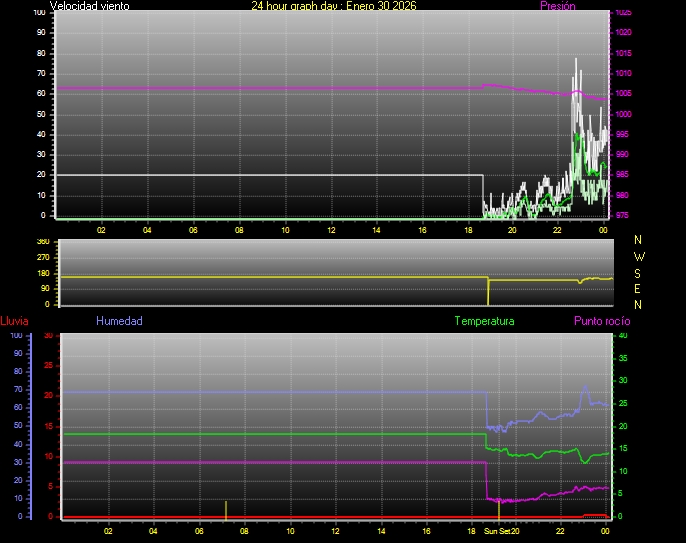Click the yellow wind direction drop near 18:30
Image resolution: width=686 pixels, height=543 pixels.
click(x=488, y=292)
